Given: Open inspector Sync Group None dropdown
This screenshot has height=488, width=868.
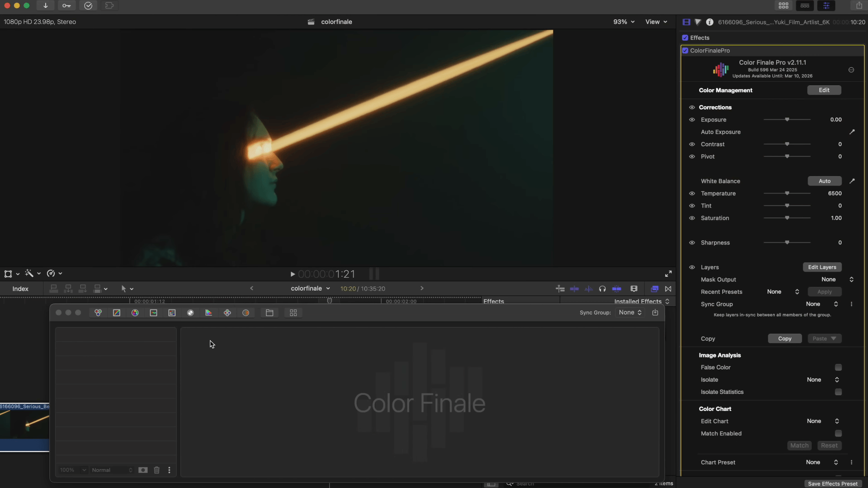Looking at the screenshot, I should point(822,304).
